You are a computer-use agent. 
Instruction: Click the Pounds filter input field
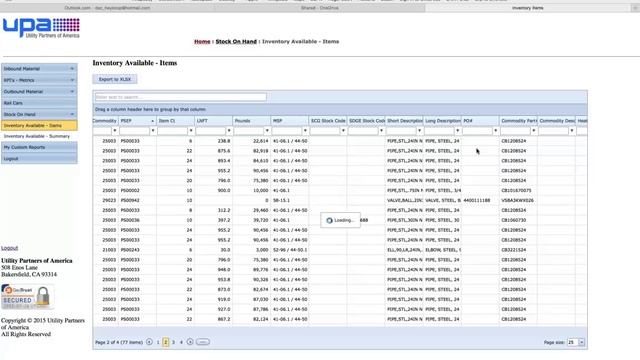click(x=249, y=131)
